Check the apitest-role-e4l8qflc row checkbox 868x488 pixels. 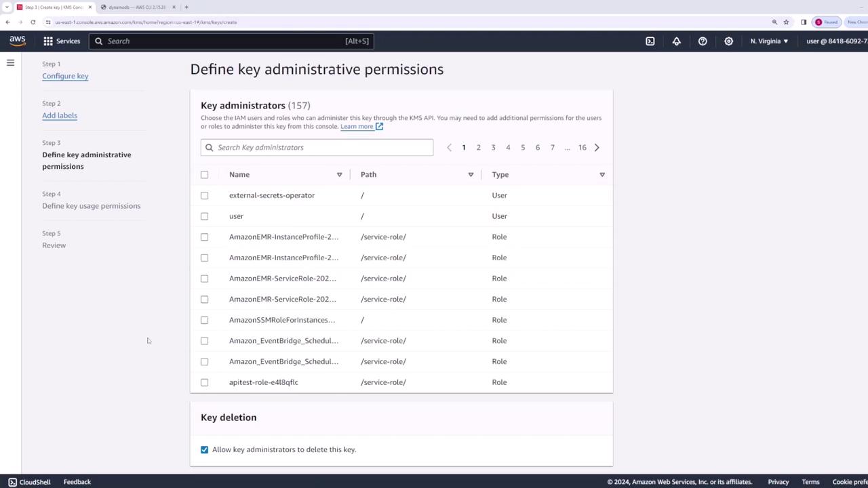click(x=204, y=382)
